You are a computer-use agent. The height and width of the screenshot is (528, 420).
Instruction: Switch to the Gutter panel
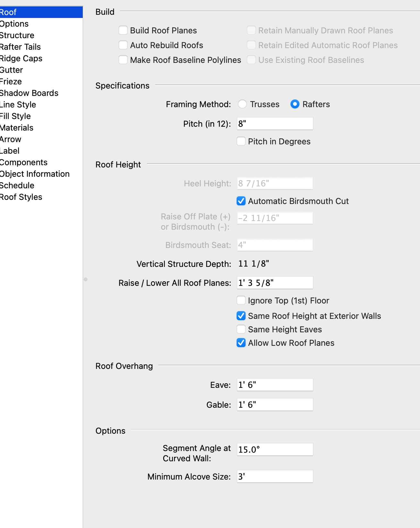(x=12, y=70)
